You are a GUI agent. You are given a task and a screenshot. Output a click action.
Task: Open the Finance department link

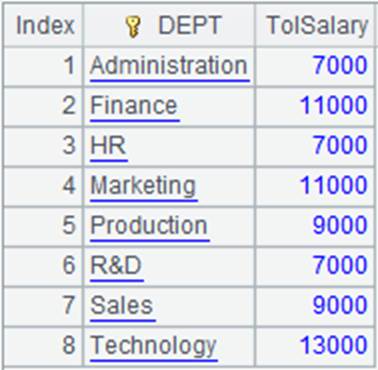point(134,106)
